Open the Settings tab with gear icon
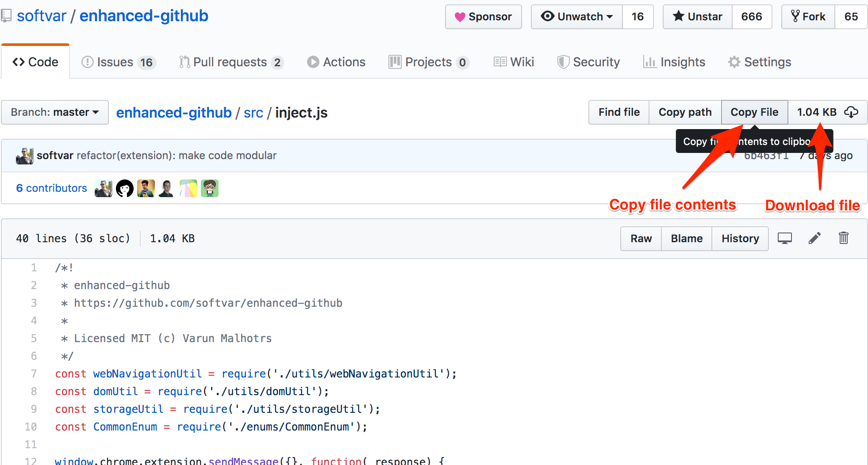Image resolution: width=868 pixels, height=465 pixels. pyautogui.click(x=760, y=62)
